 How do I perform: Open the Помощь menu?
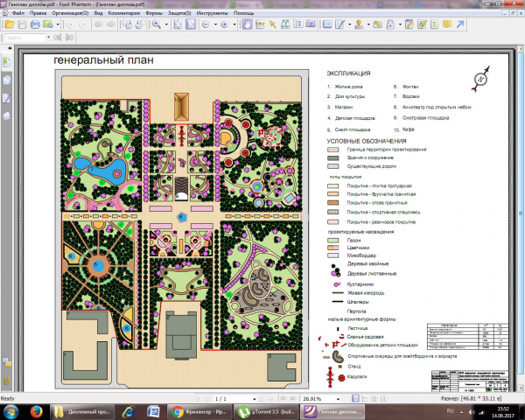244,13
